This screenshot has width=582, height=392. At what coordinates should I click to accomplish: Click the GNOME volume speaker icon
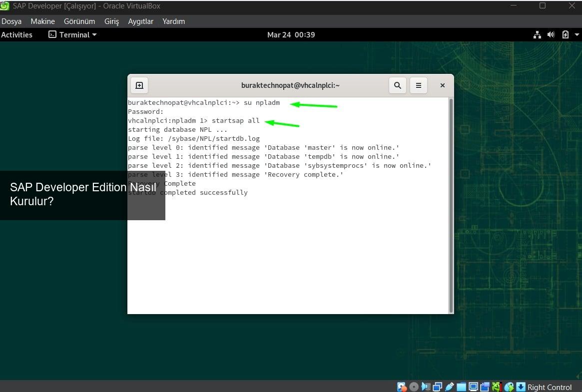tap(551, 34)
